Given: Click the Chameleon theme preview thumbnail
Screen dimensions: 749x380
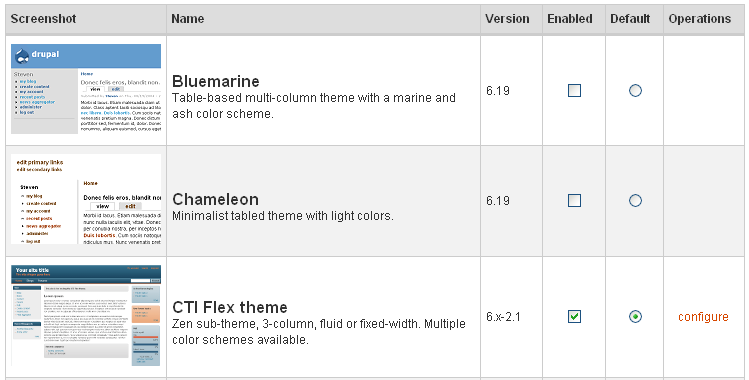Looking at the screenshot, I should pos(86,199).
